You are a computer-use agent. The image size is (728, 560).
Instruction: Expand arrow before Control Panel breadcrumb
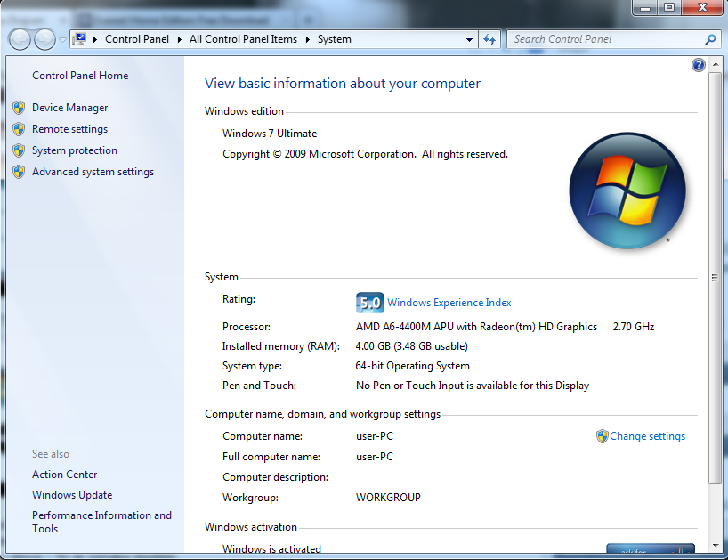click(x=95, y=39)
